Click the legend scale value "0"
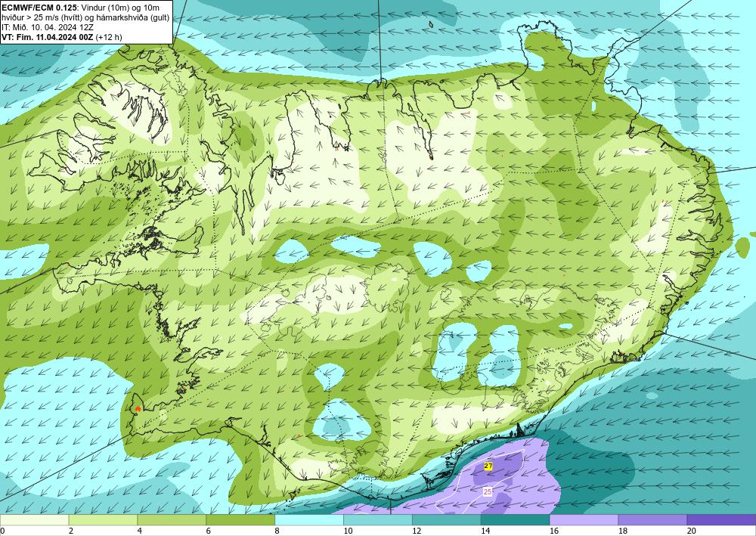 pos(2,531)
